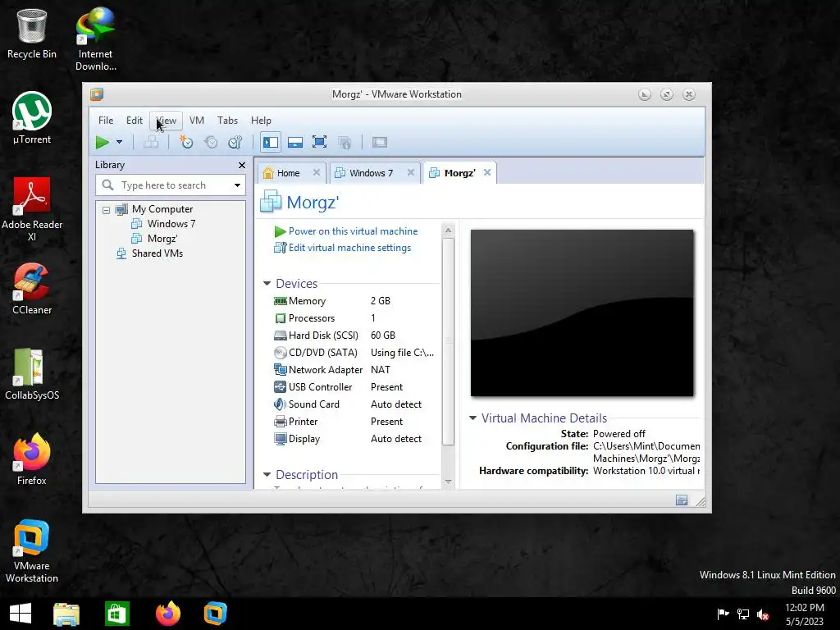The image size is (840, 630).
Task: Click the muted volume tray icon
Action: [x=763, y=614]
